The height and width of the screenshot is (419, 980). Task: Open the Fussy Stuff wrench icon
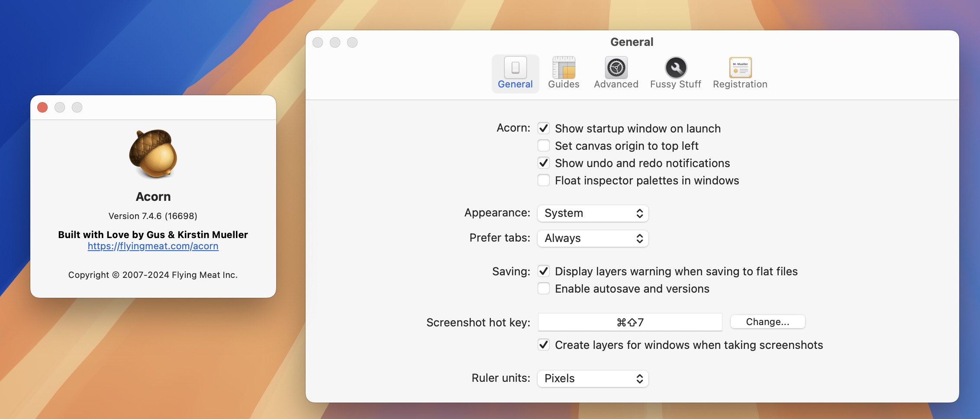coord(676,68)
